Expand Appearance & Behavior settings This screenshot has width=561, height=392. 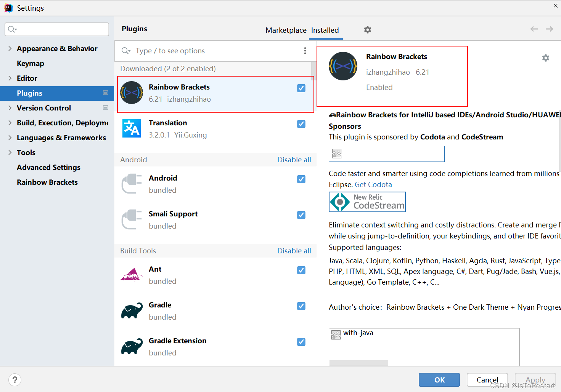pyautogui.click(x=10, y=48)
